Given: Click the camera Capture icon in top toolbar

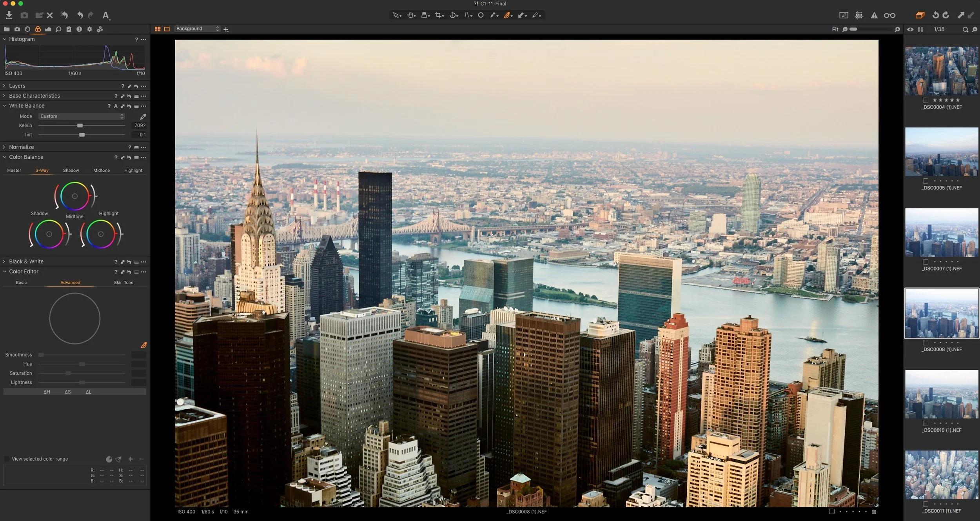Looking at the screenshot, I should point(24,15).
